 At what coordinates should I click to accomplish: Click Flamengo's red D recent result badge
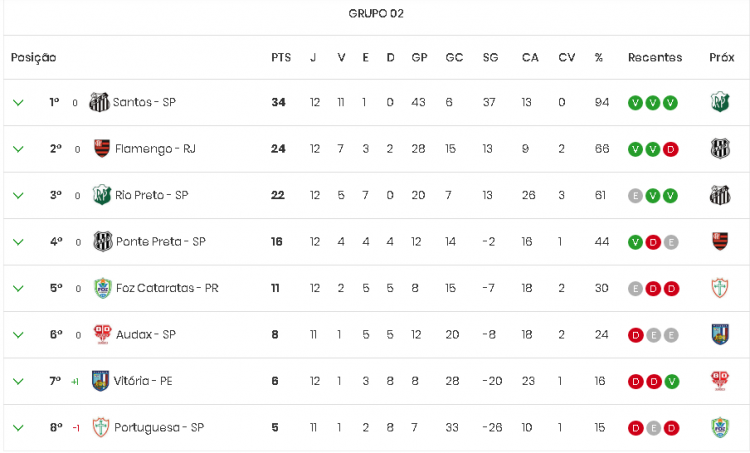coord(671,149)
